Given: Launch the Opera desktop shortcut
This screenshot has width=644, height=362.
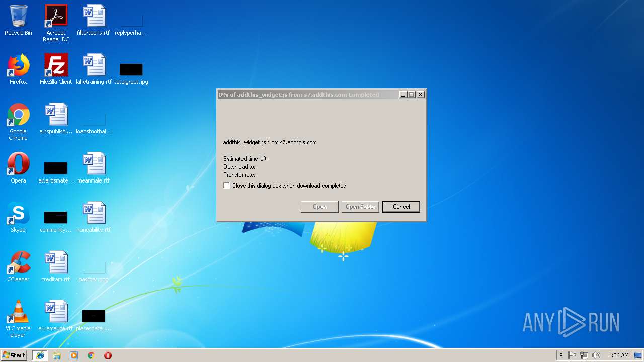Looking at the screenshot, I should (x=18, y=168).
